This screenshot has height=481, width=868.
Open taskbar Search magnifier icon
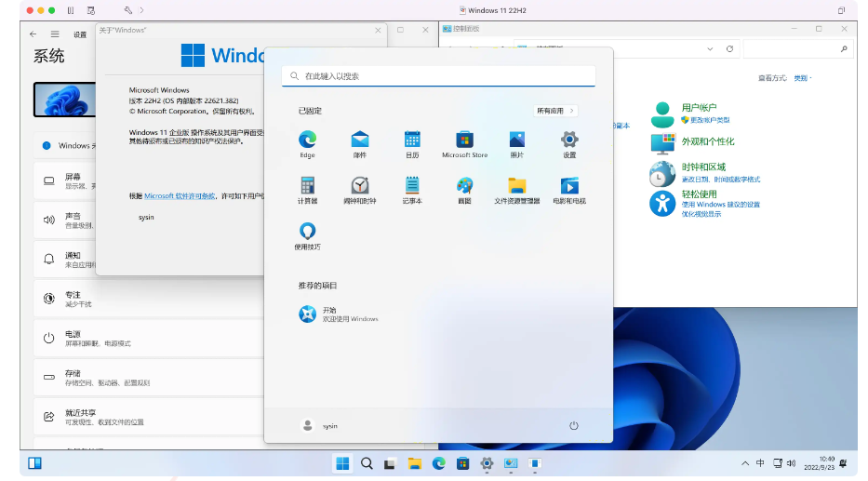pyautogui.click(x=367, y=463)
